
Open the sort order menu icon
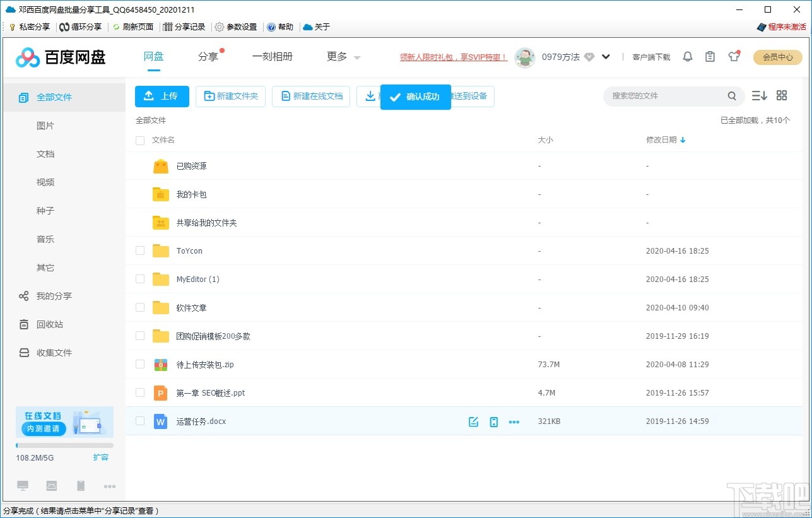click(x=759, y=96)
